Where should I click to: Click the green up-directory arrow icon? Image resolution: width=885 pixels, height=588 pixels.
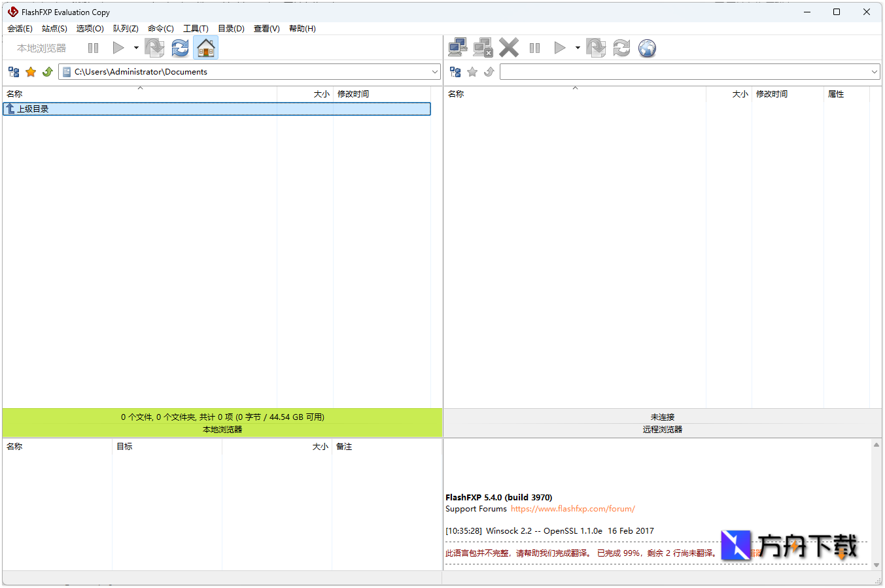tap(48, 72)
